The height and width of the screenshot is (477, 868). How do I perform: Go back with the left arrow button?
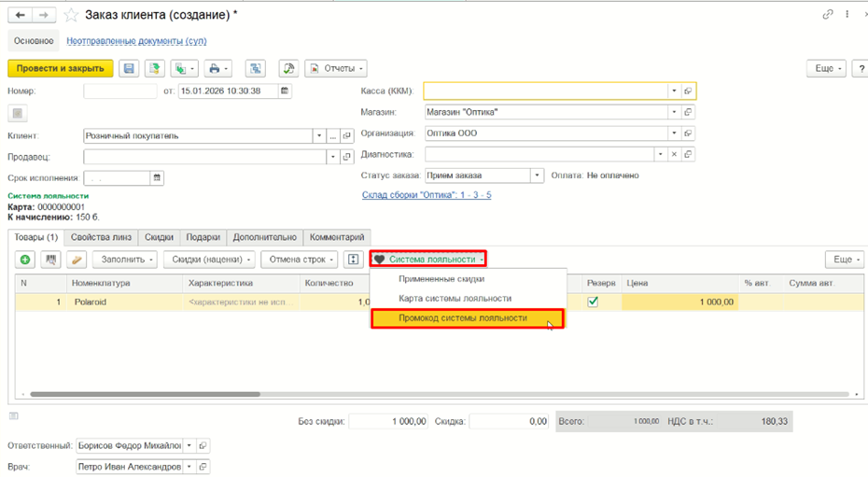coord(20,15)
